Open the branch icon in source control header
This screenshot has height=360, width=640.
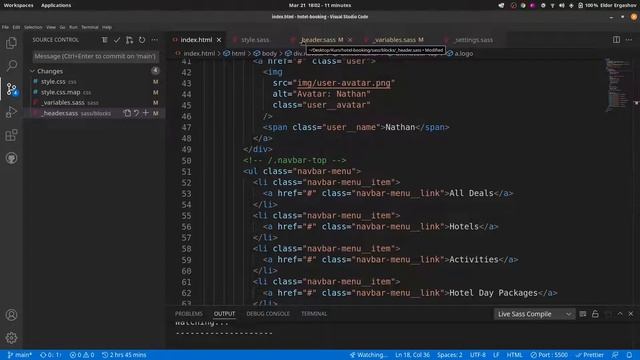[129, 40]
